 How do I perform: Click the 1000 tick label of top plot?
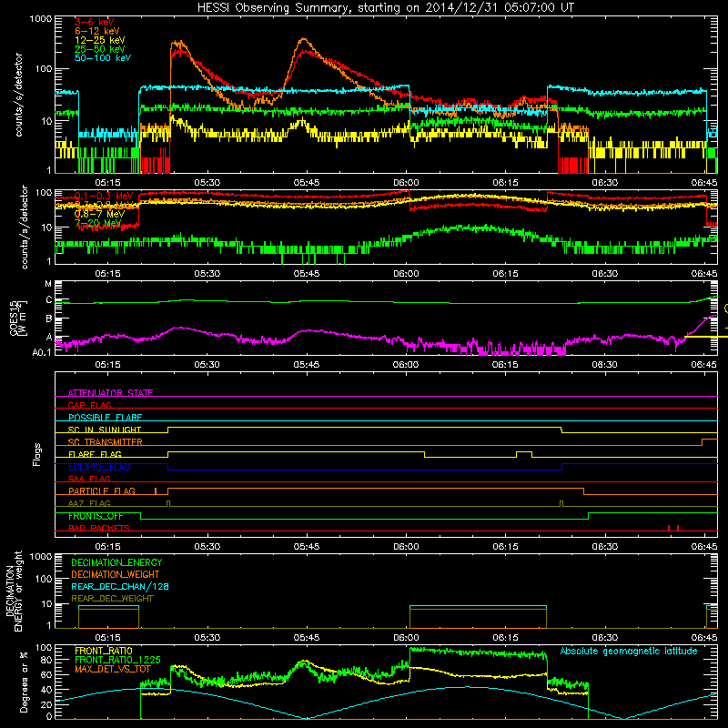point(40,19)
